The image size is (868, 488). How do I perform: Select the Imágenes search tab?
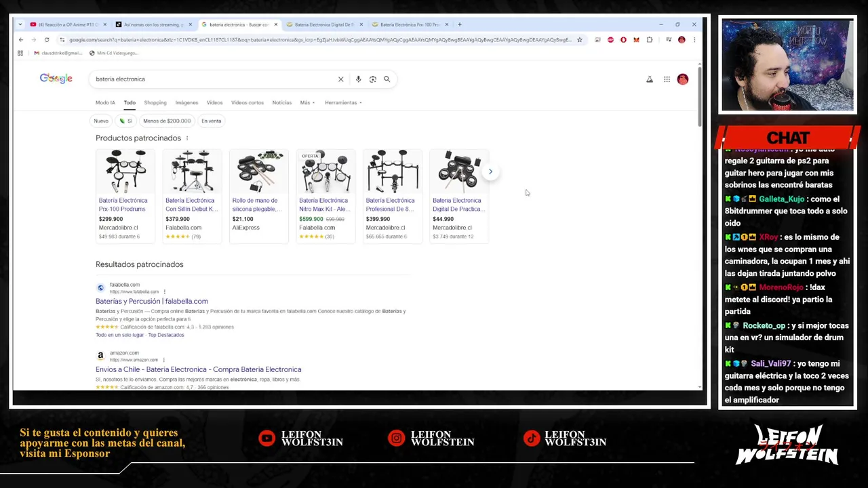186,102
